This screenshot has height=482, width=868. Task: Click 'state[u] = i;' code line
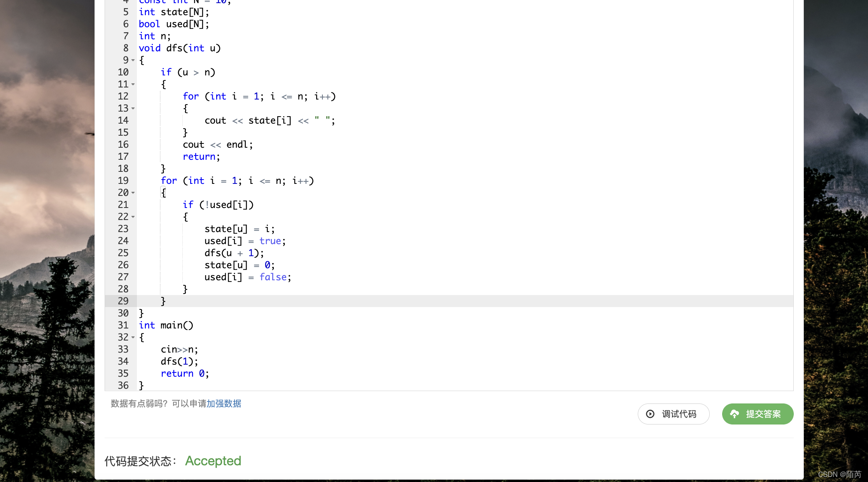coord(240,229)
